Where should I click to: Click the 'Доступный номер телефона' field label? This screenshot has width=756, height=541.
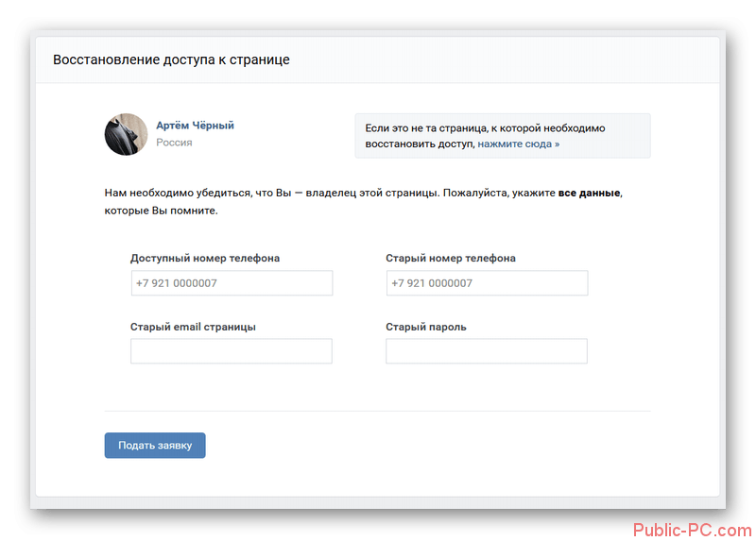(205, 258)
